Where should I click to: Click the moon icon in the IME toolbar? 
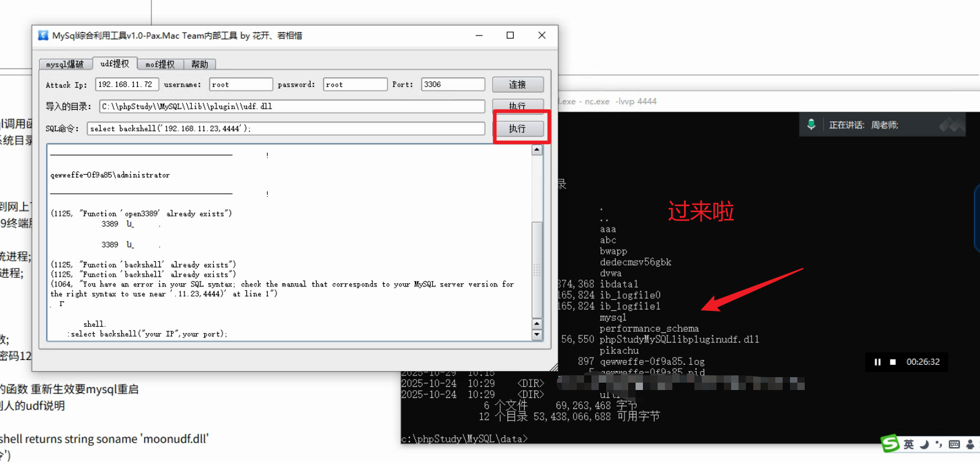[x=924, y=445]
